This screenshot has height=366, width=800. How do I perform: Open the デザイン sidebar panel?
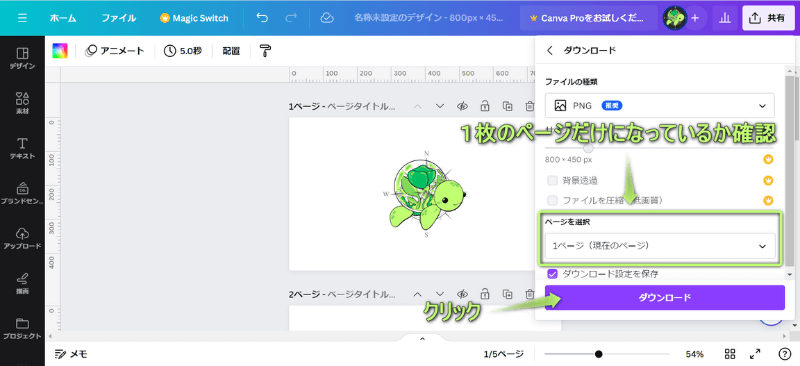22,58
